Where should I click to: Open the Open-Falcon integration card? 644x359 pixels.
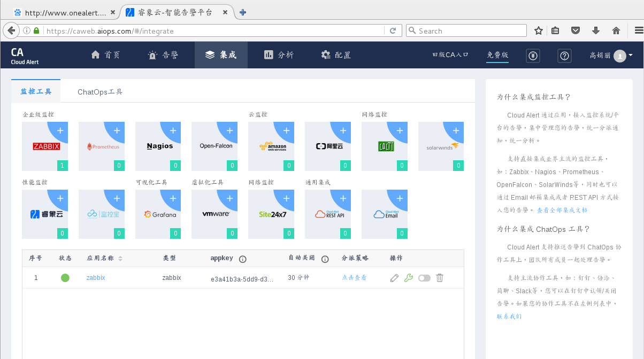214,146
